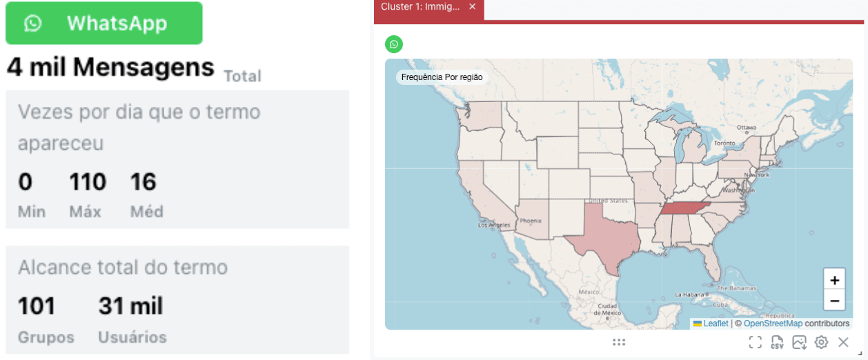The image size is (868, 360).
Task: Grab the six-dot drag handle below map
Action: [x=619, y=342]
